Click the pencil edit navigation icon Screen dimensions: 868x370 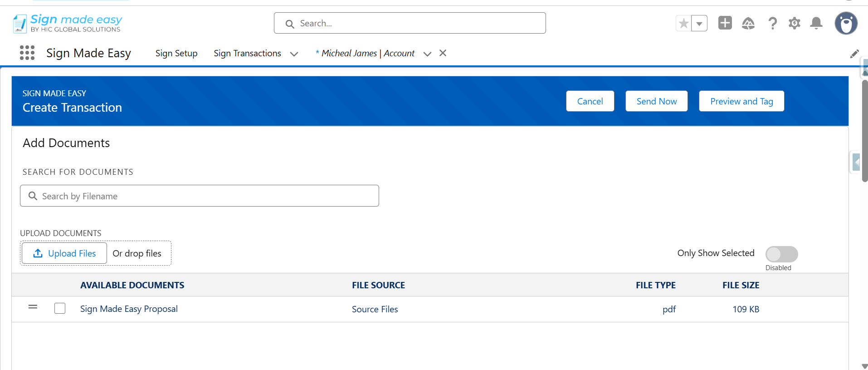pyautogui.click(x=854, y=54)
